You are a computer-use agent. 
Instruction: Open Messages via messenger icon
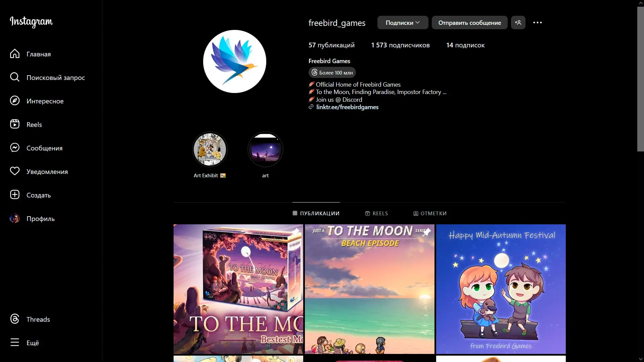15,148
